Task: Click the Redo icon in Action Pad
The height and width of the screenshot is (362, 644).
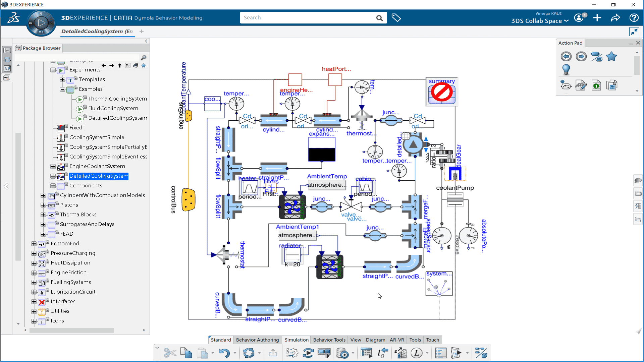Action: (x=581, y=56)
